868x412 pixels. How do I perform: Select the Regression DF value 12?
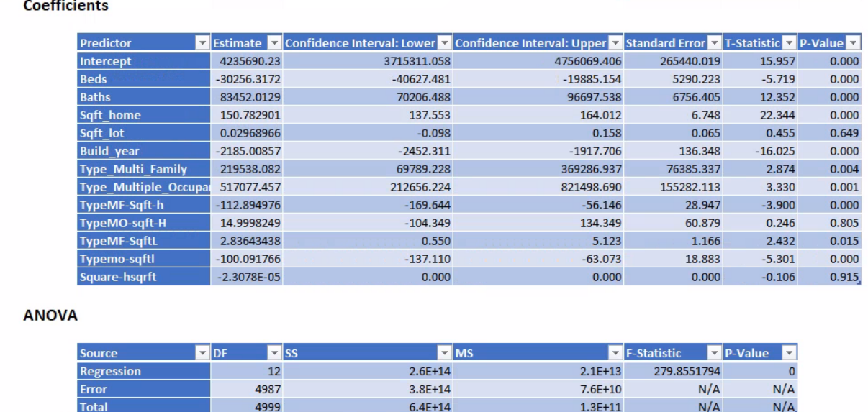[x=247, y=371]
